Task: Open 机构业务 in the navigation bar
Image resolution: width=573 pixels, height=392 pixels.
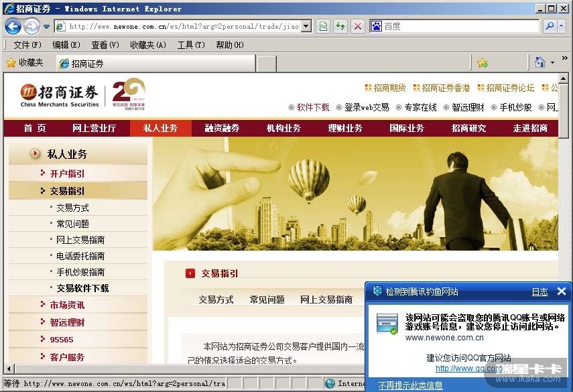Action: click(x=283, y=128)
